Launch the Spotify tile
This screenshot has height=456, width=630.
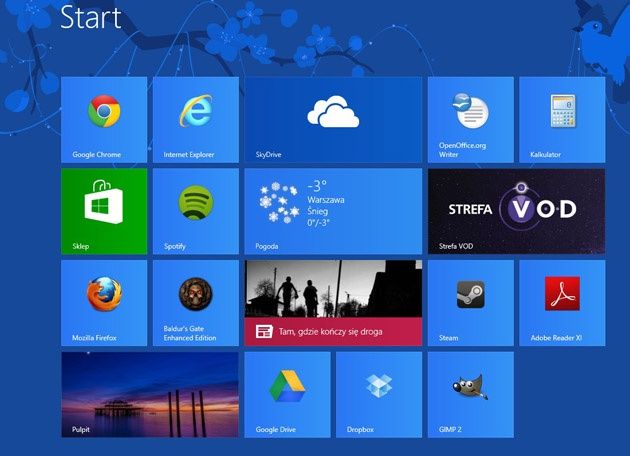coord(196,211)
